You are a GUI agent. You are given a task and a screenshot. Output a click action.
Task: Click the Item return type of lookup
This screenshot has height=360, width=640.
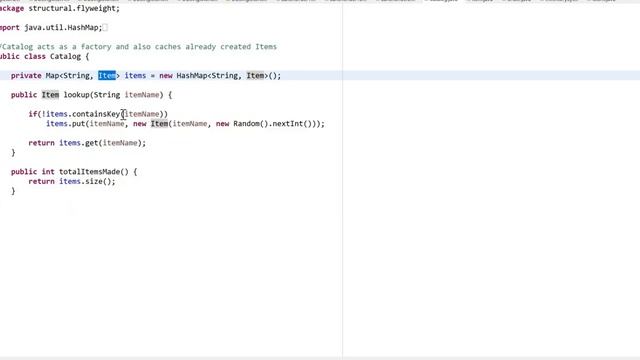pos(50,95)
